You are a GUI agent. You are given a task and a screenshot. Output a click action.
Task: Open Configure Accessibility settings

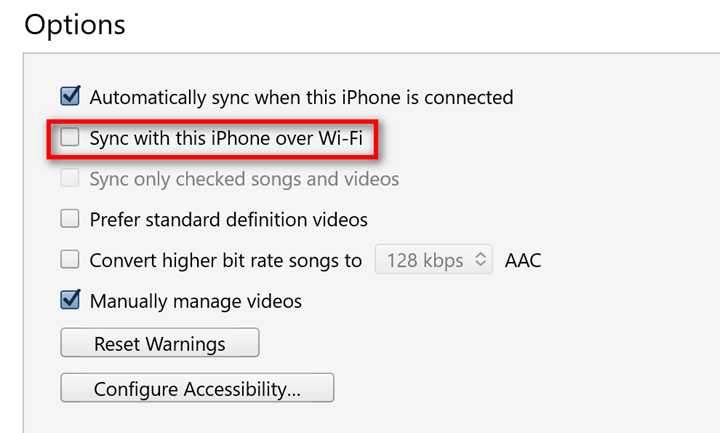tap(197, 388)
